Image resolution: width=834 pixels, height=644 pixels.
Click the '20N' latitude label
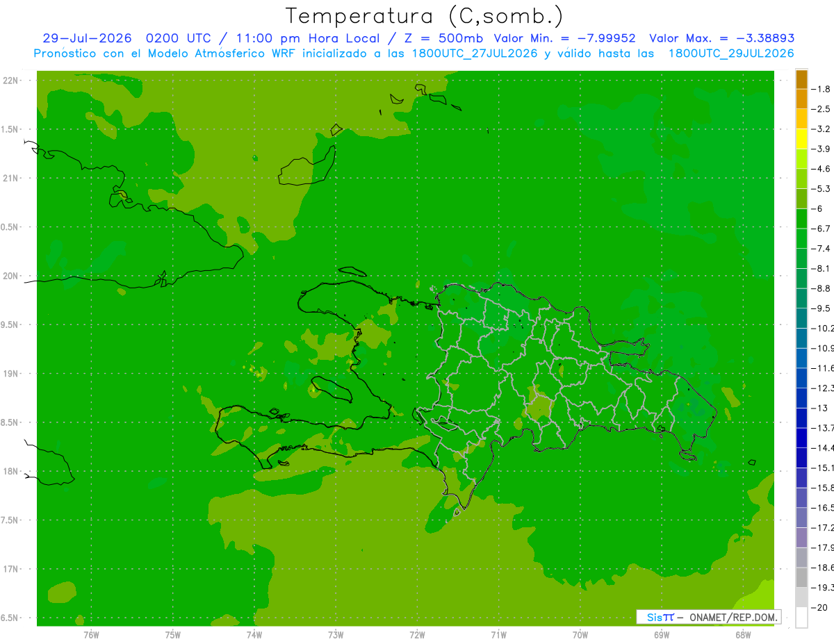(x=11, y=276)
